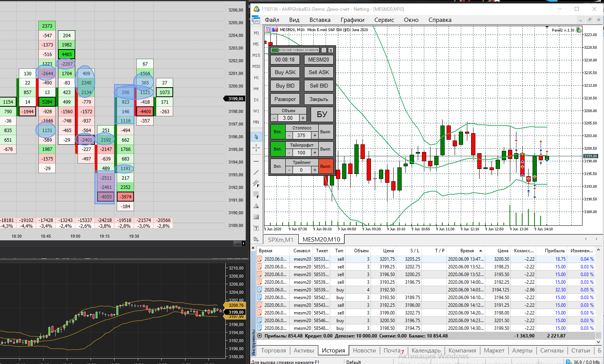Viewport: 604px width, 364px height.
Task: Increase Тейкпрофит value with plus button
Action: (314, 153)
